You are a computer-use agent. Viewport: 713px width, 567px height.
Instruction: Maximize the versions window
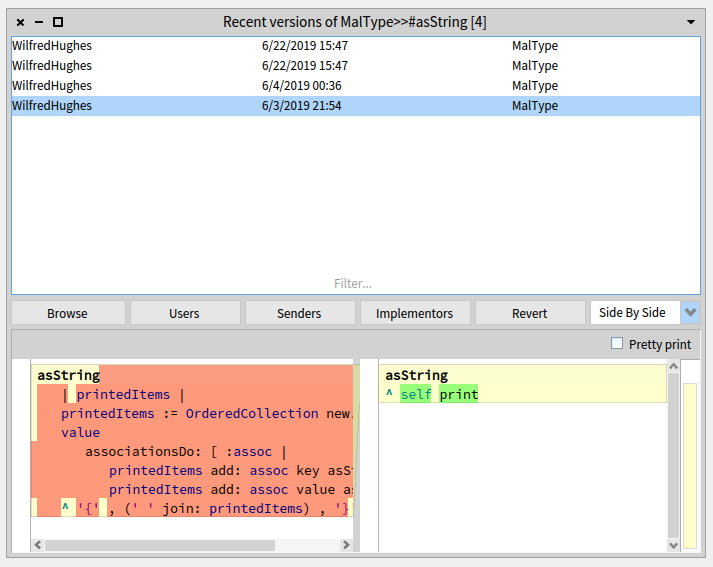point(57,21)
